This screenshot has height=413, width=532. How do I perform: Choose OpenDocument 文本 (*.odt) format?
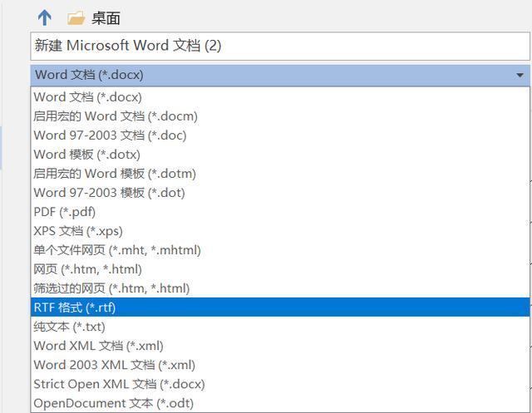[x=280, y=403]
